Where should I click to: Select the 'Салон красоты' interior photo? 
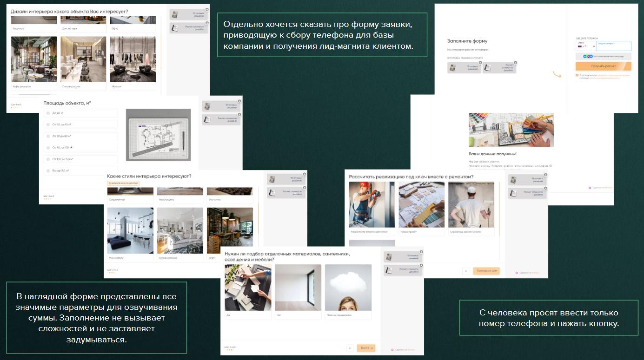click(x=84, y=59)
